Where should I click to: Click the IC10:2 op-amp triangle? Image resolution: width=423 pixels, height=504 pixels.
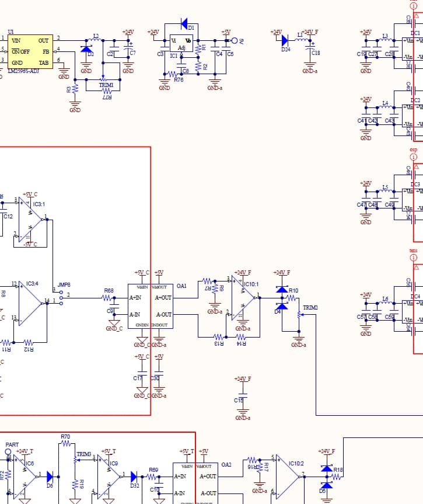pyautogui.click(x=288, y=477)
